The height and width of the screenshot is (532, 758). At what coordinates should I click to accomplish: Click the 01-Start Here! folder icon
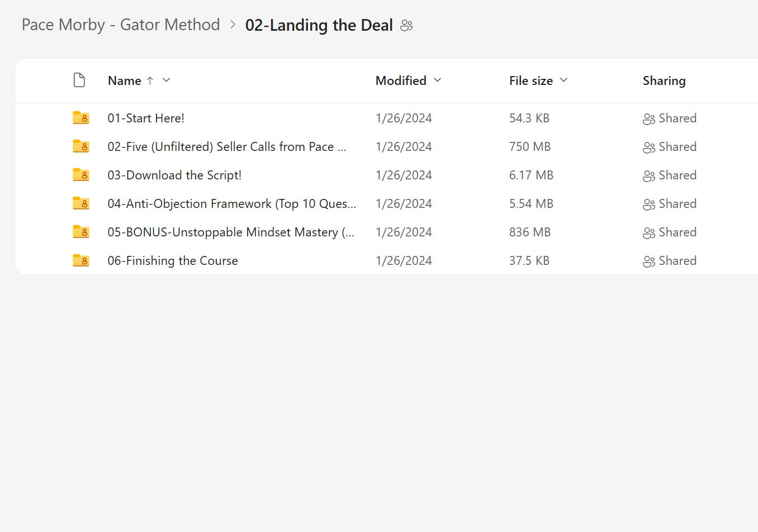point(81,118)
